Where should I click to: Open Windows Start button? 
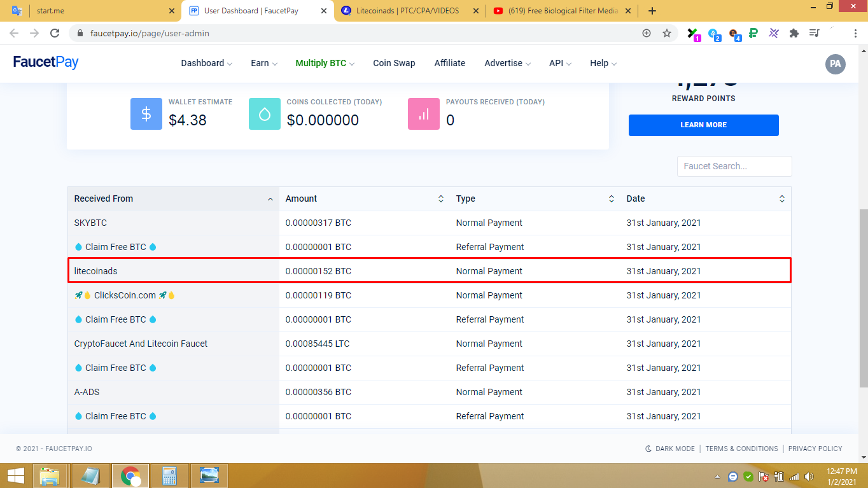click(x=16, y=476)
